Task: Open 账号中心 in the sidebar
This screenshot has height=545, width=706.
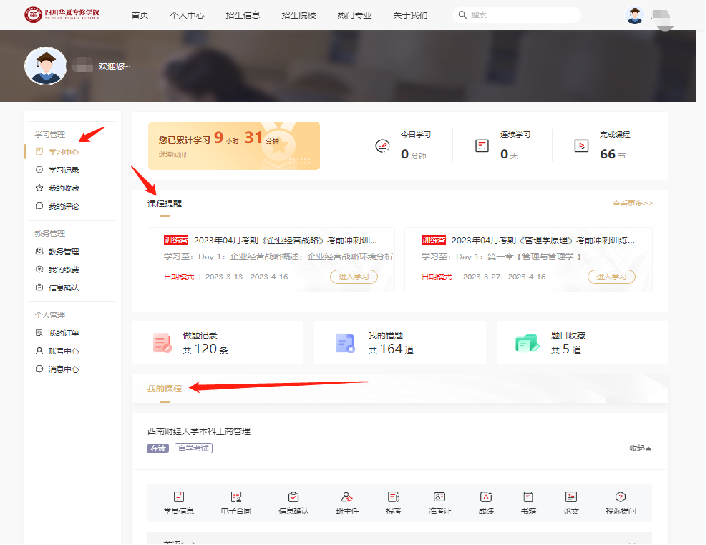Action: tap(63, 351)
